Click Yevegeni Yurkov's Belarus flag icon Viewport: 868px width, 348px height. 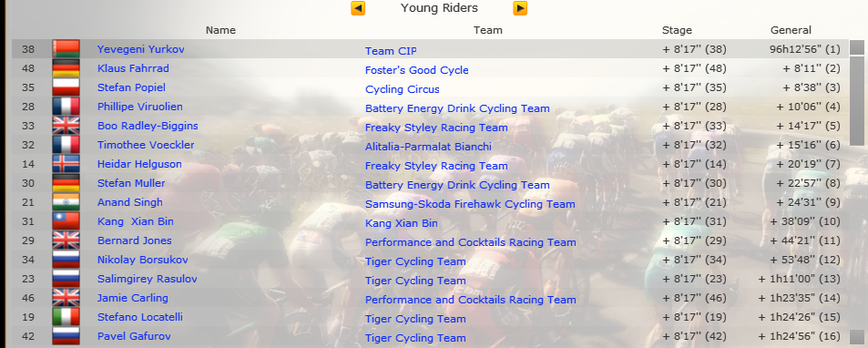66,49
